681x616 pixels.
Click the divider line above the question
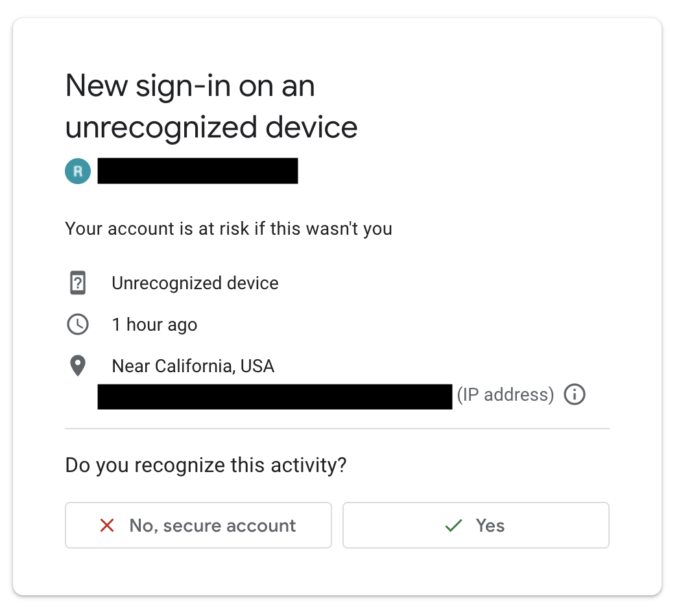337,429
